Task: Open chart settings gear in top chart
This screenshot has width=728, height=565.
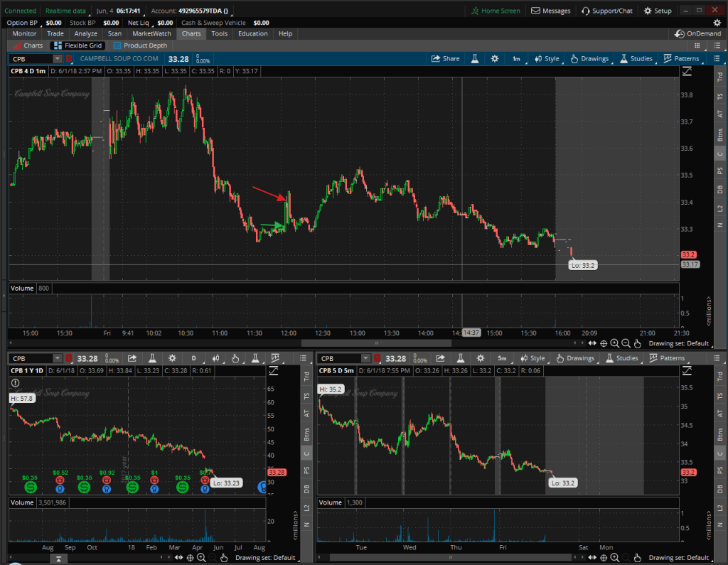Action: coord(495,58)
